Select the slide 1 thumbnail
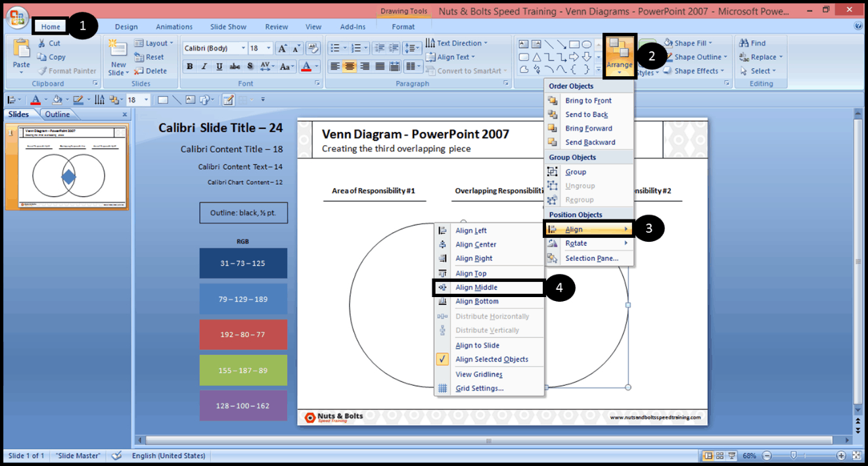Viewport: 868px width, 466px height. click(68, 167)
